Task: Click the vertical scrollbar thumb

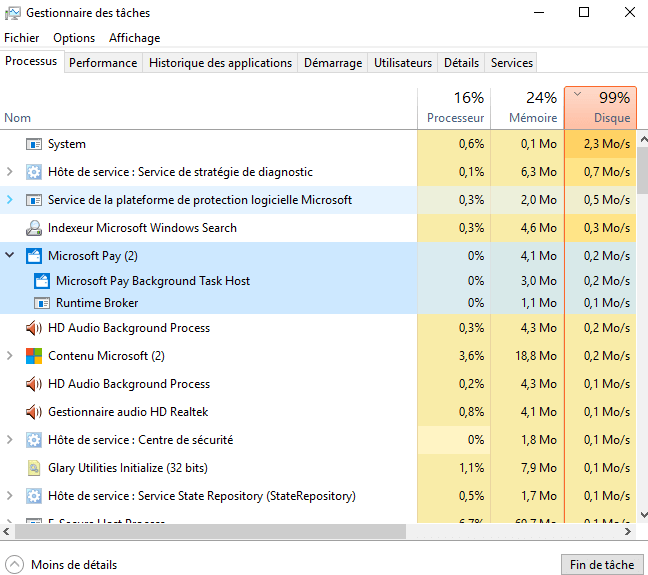Action: point(643,170)
